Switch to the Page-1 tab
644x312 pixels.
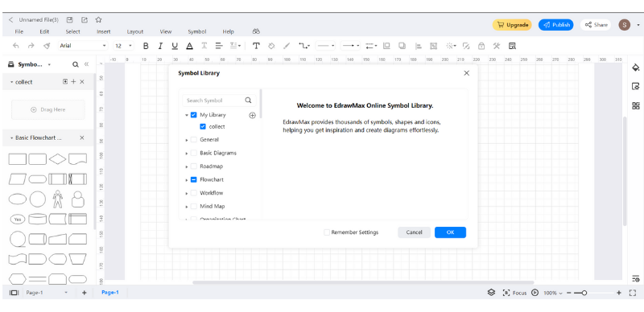click(110, 292)
